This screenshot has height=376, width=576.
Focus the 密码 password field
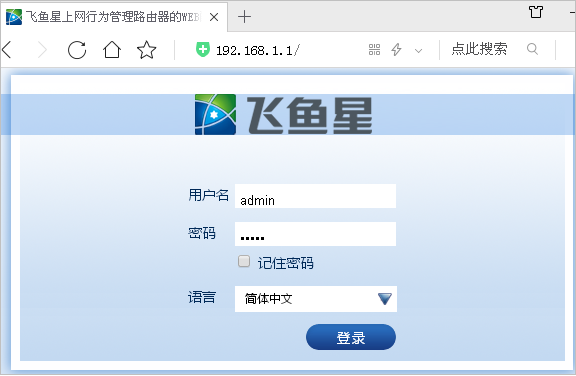(x=315, y=234)
